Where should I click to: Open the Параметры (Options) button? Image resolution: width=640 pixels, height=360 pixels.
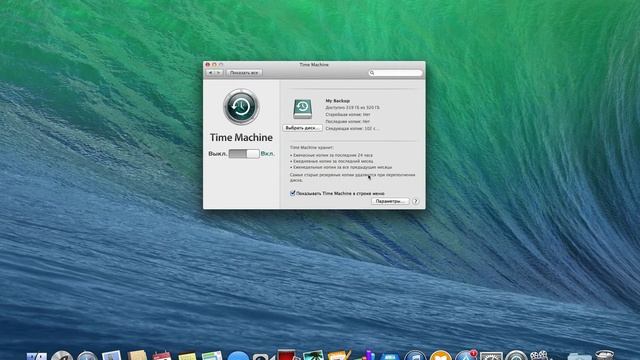click(x=390, y=201)
